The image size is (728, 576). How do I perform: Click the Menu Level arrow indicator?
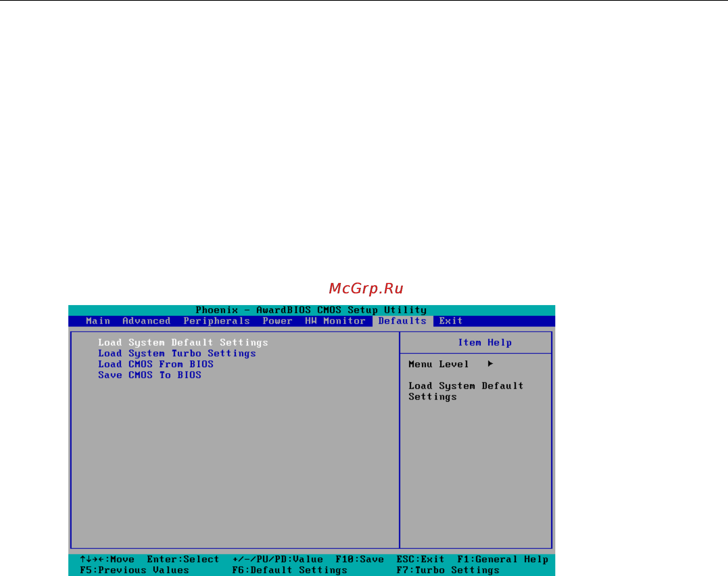(490, 364)
